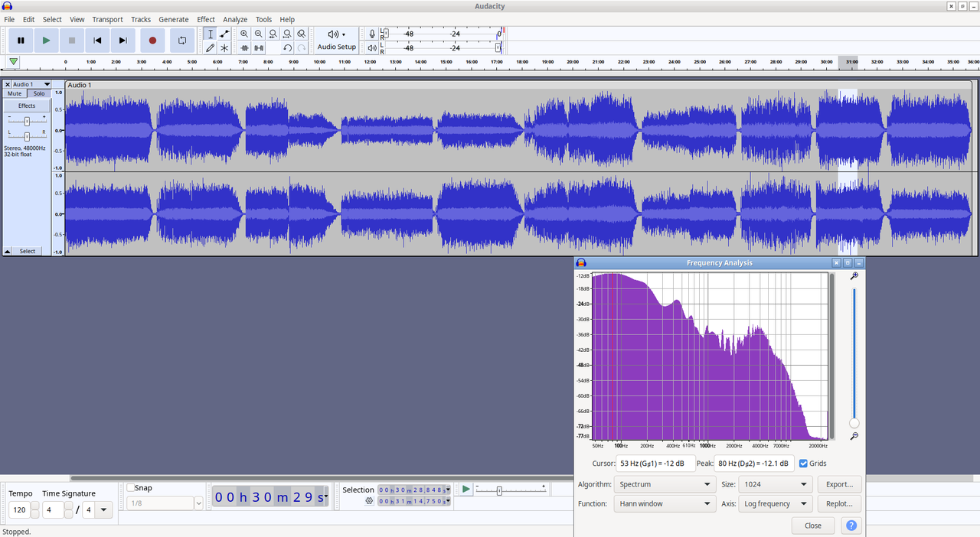The height and width of the screenshot is (537, 980).
Task: Click the selection settings gear icon
Action: coord(369,501)
